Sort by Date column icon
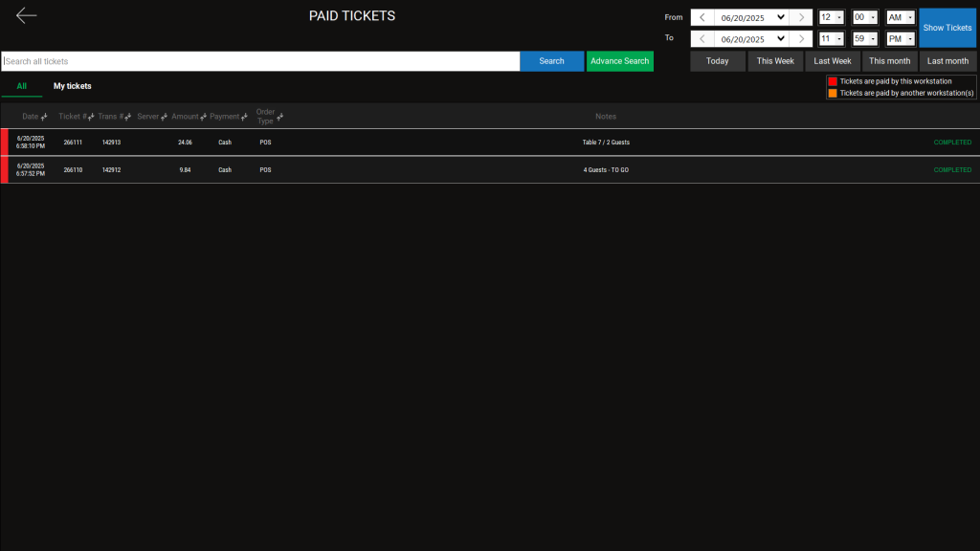 tap(44, 117)
